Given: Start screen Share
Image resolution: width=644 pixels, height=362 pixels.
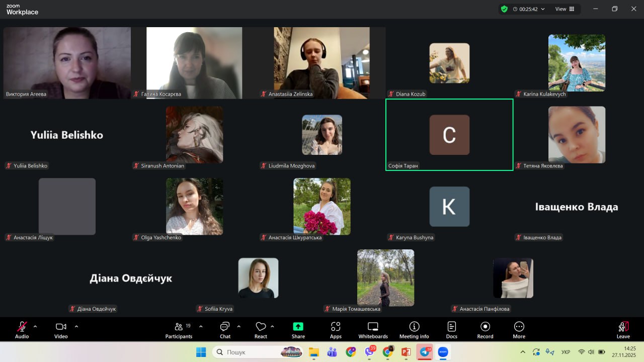Looking at the screenshot, I should tap(298, 330).
